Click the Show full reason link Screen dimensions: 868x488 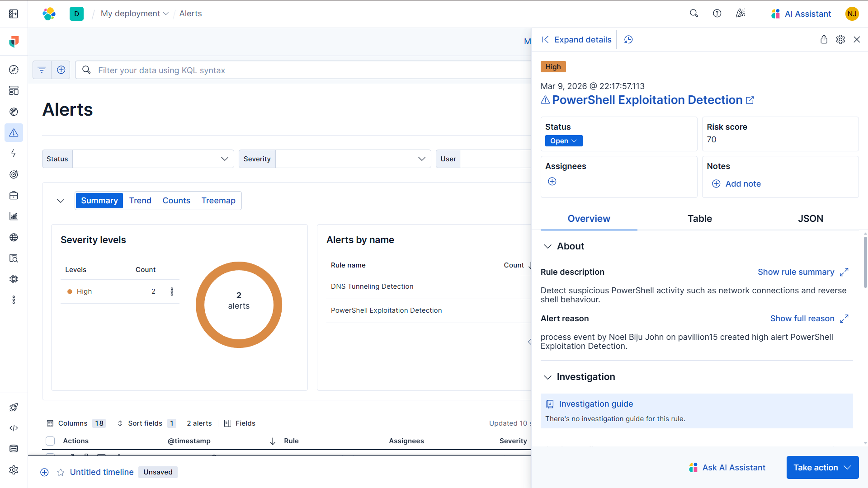(x=802, y=319)
